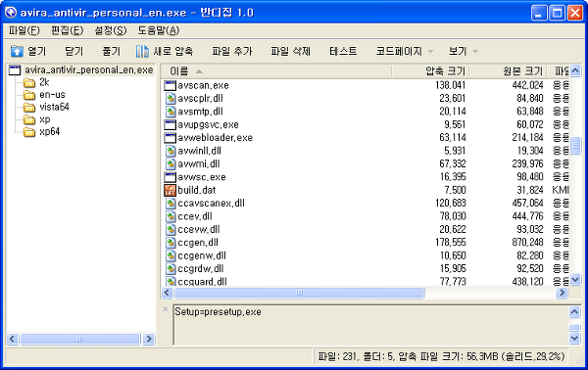Click the file list horizontal scrollbar thumb
Image resolution: width=588 pixels, height=370 pixels.
(299, 293)
